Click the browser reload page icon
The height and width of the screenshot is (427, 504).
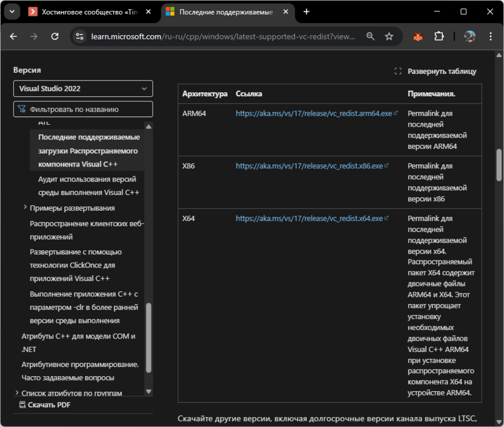click(x=55, y=36)
